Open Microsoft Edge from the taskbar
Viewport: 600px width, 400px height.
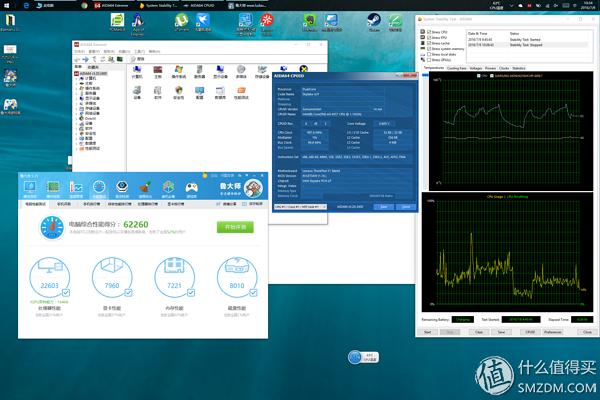coord(26,5)
